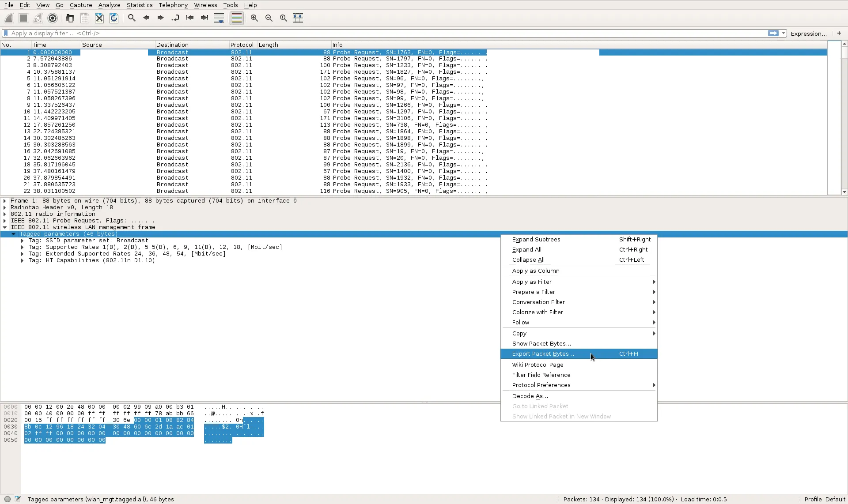Click the add filter plus button
Image resolution: width=848 pixels, height=504 pixels.
tap(839, 33)
